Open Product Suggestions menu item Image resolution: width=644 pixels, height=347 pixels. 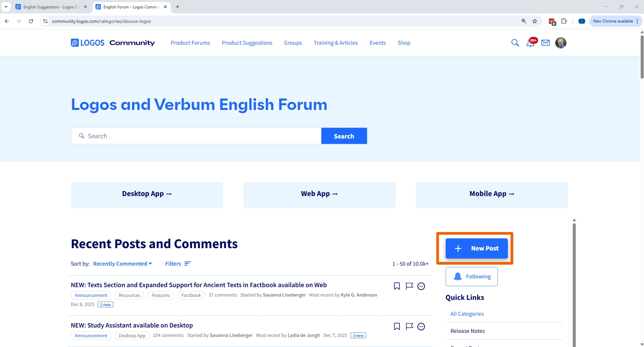[x=247, y=43]
